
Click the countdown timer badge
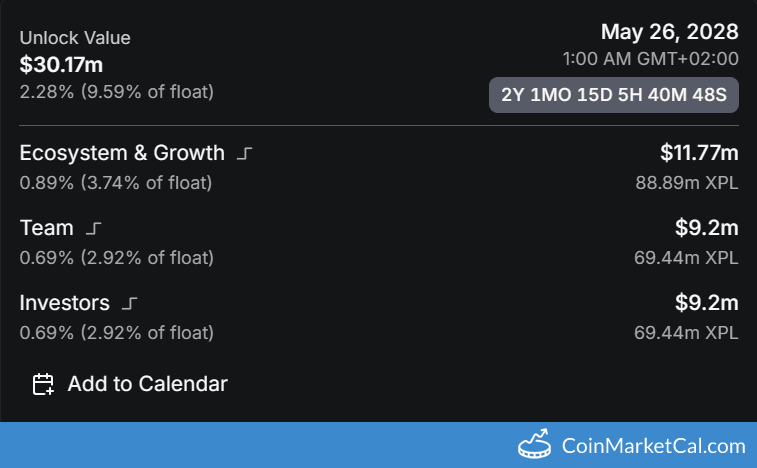pyautogui.click(x=613, y=96)
